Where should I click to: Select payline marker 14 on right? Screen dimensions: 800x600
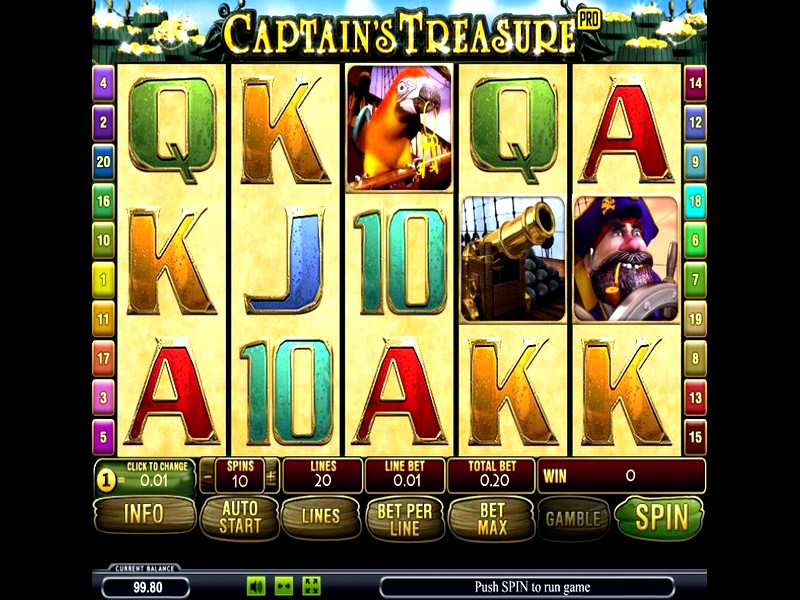click(x=695, y=83)
